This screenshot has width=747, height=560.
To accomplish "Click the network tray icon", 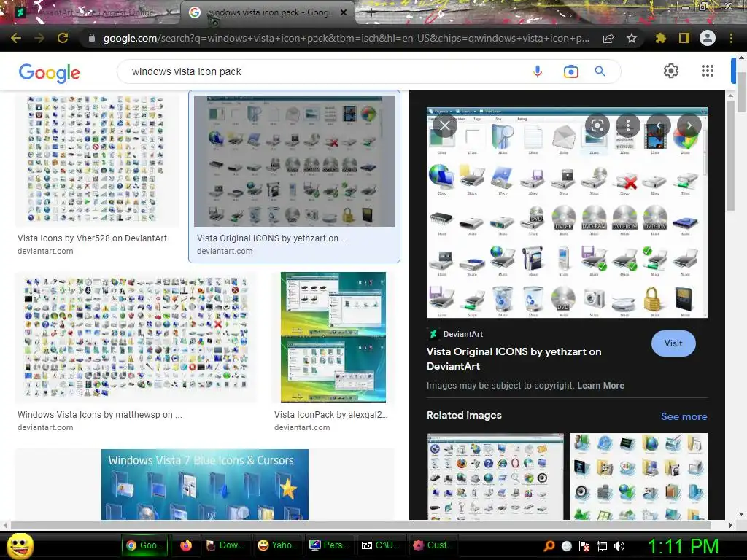I will (602, 546).
